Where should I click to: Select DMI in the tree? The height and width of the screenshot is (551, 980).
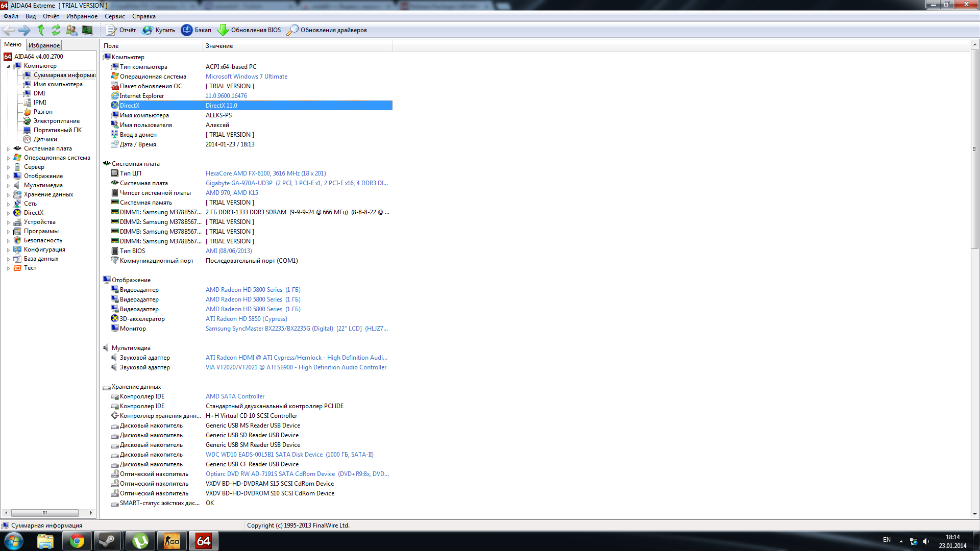39,93
